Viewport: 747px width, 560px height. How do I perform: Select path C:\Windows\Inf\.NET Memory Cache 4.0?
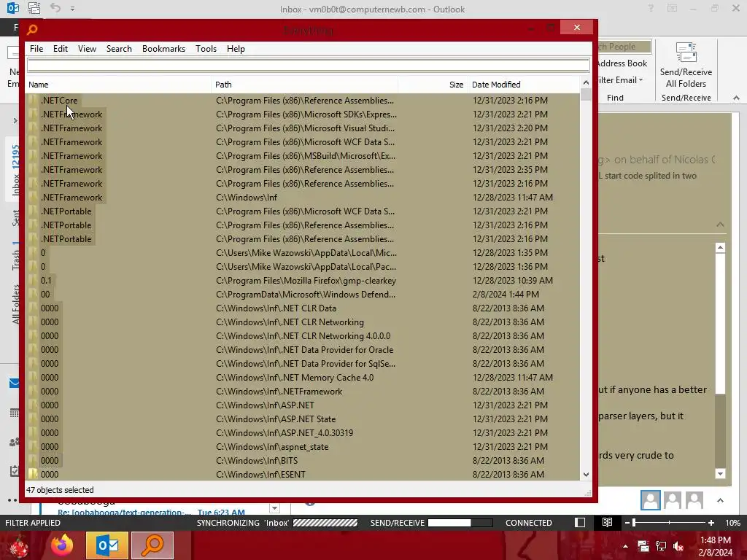click(x=295, y=378)
